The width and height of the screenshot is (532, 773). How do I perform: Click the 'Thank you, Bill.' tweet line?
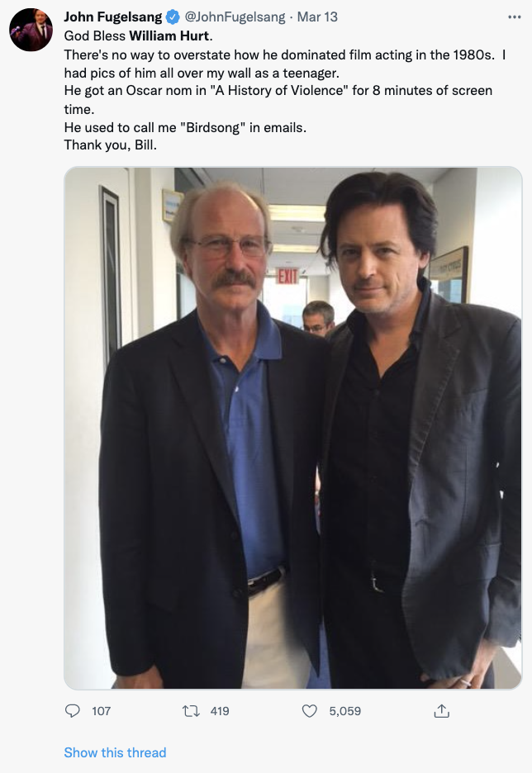111,145
